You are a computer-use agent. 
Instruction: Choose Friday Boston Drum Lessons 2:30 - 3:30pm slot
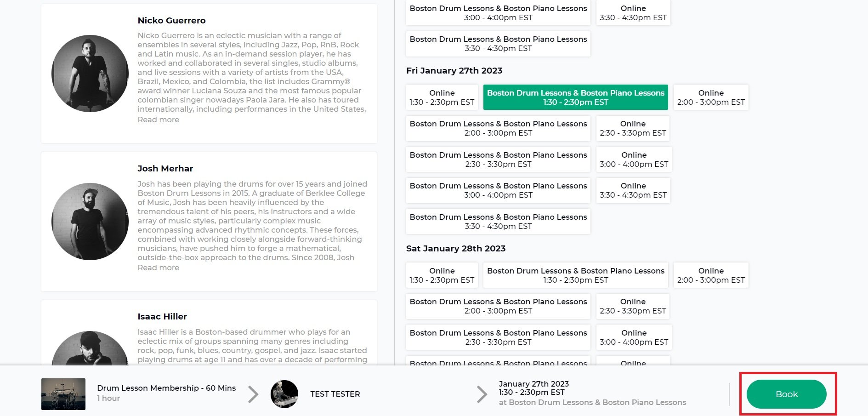click(499, 160)
